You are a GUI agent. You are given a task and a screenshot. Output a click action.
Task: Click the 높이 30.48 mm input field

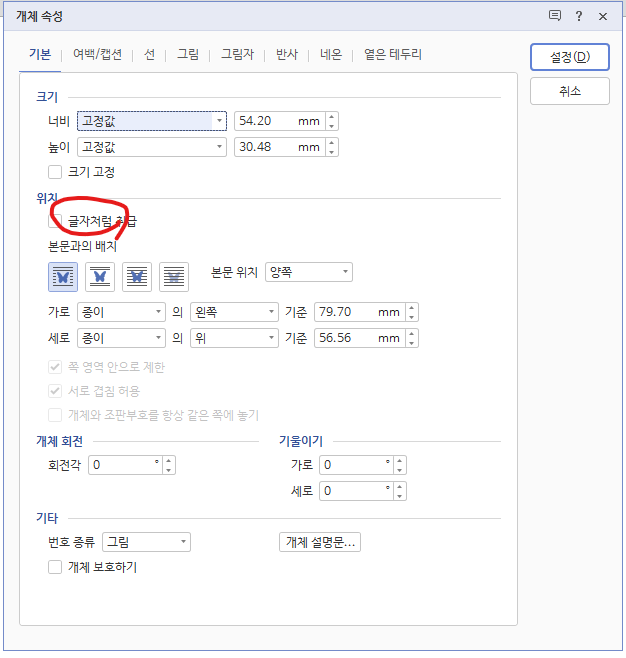pyautogui.click(x=280, y=147)
